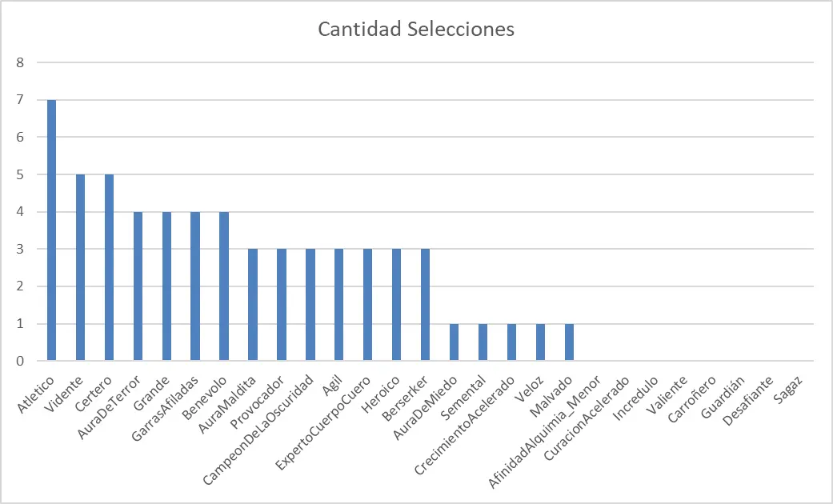
Task: Click the Vidente bar
Action: click(x=80, y=268)
